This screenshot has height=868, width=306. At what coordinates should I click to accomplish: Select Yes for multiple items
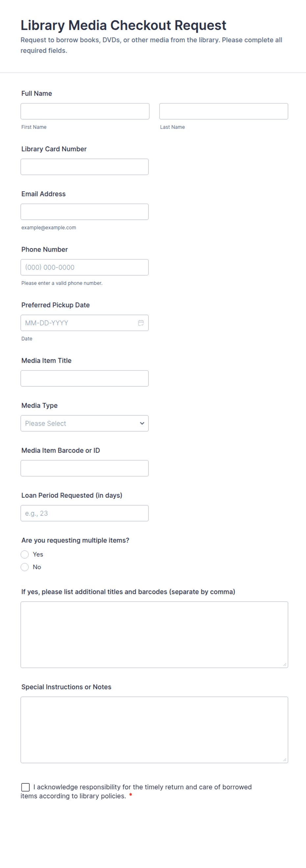tap(25, 554)
